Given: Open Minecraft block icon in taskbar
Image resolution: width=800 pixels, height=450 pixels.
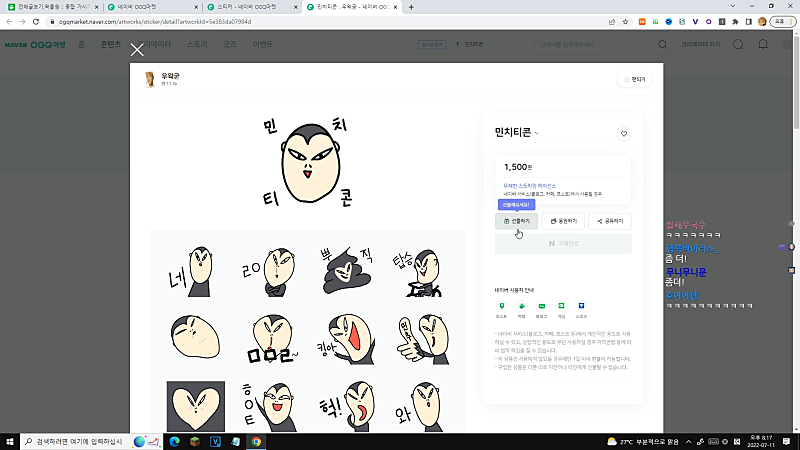Looking at the screenshot, I should pos(195,441).
